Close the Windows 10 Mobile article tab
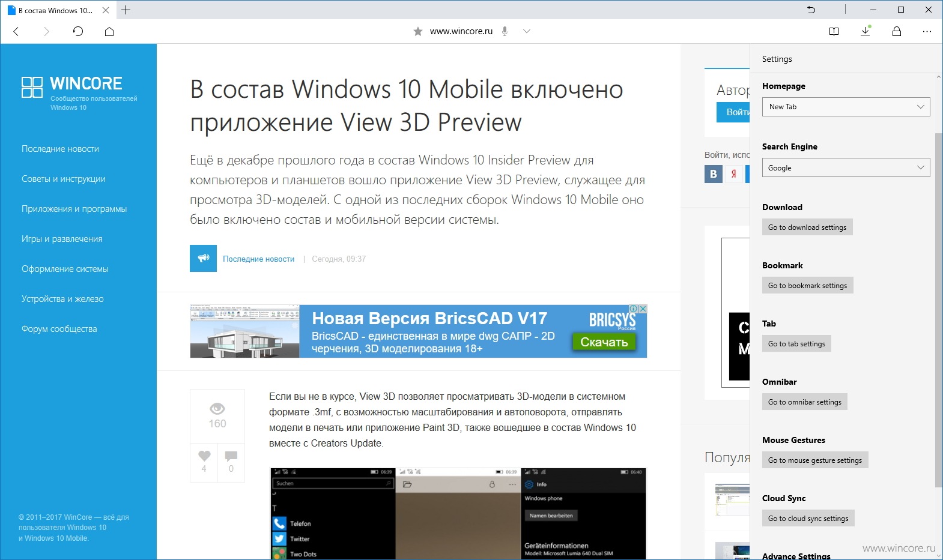 tap(106, 10)
